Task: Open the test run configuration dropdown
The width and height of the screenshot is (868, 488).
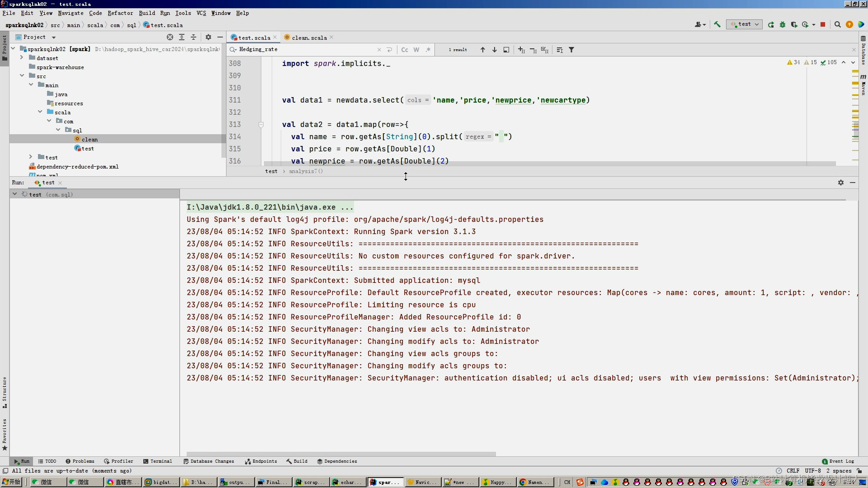Action: (x=745, y=24)
